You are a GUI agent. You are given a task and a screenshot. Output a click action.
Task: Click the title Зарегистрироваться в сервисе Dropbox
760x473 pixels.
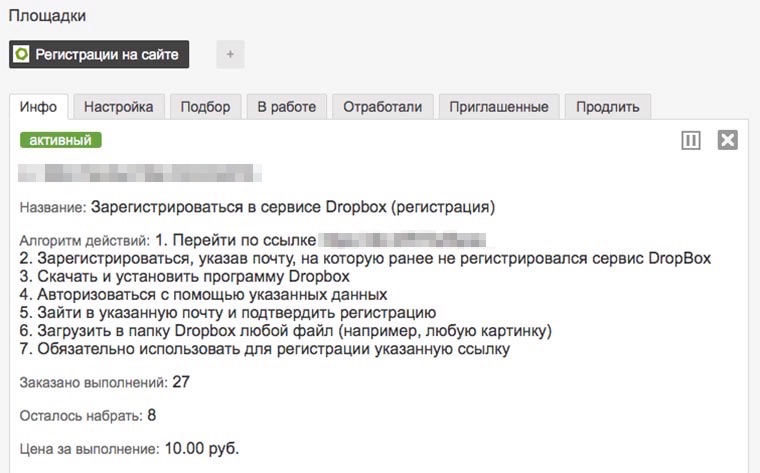point(293,207)
